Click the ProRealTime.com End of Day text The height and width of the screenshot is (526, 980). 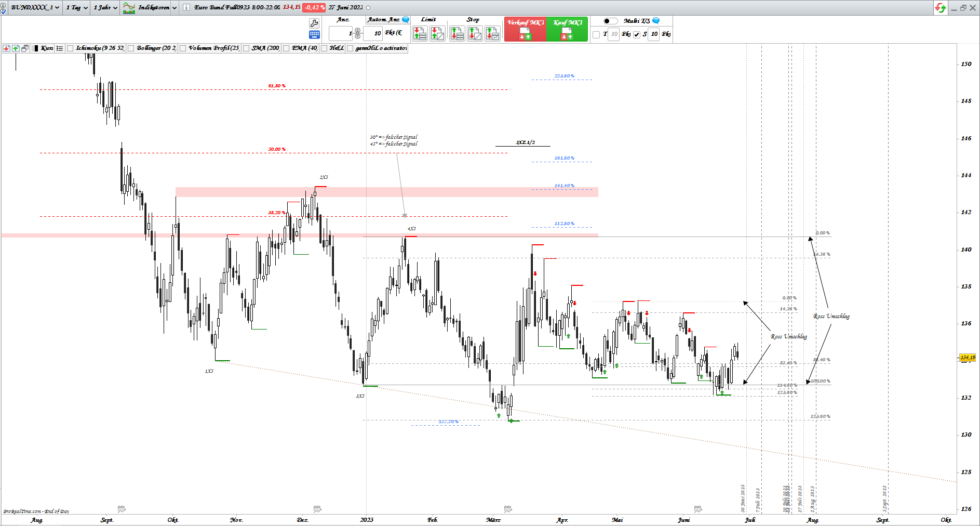pos(36,511)
